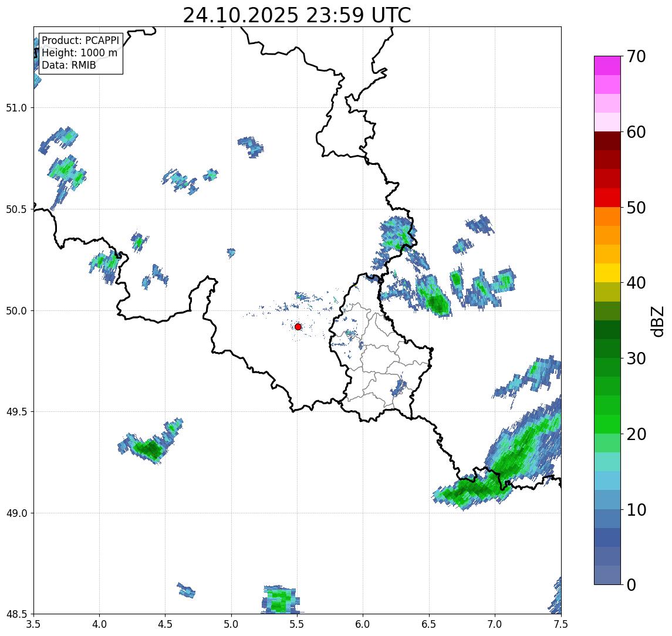Image resolution: width=672 pixels, height=636 pixels.
Task: Click the colorbar tick label 70
Action: pos(636,56)
